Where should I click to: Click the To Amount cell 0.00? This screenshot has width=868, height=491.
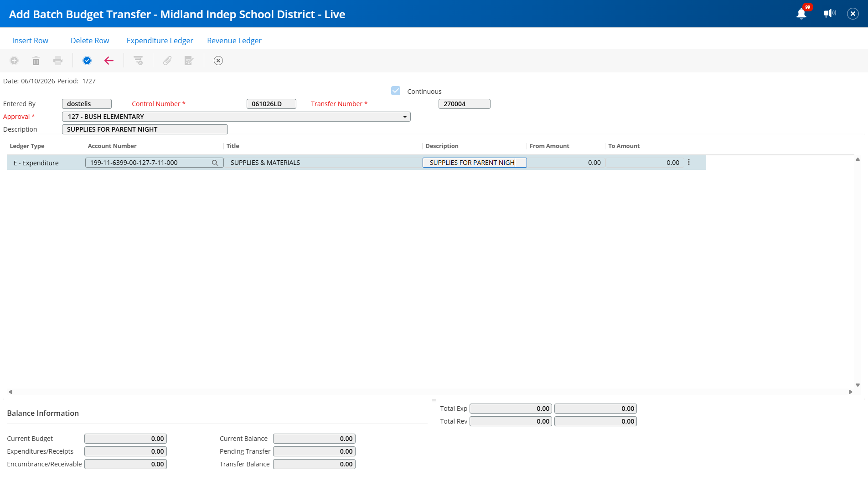coord(645,163)
